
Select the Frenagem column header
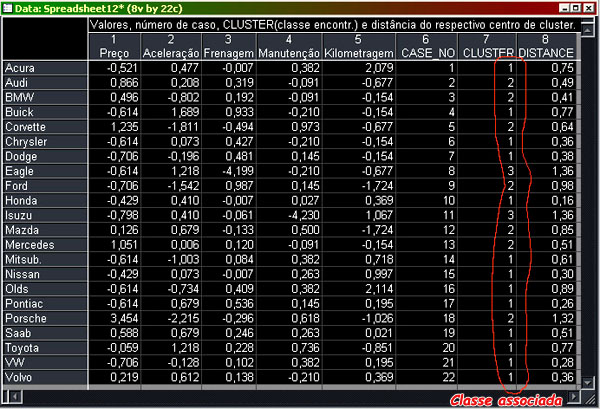coord(229,46)
